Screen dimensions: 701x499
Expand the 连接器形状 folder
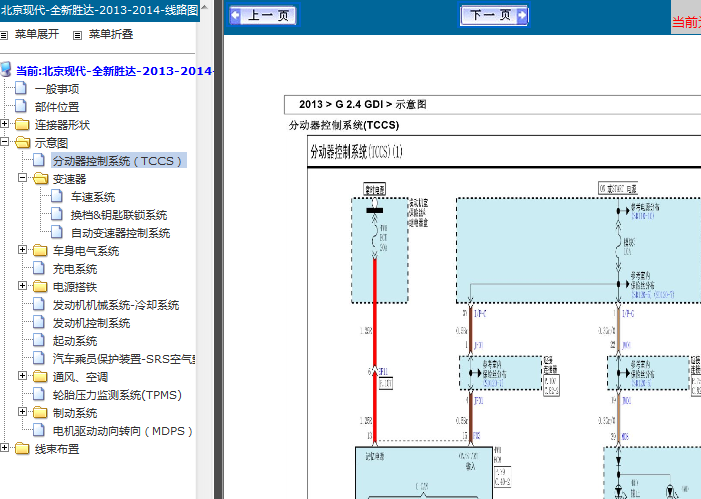tap(4, 123)
